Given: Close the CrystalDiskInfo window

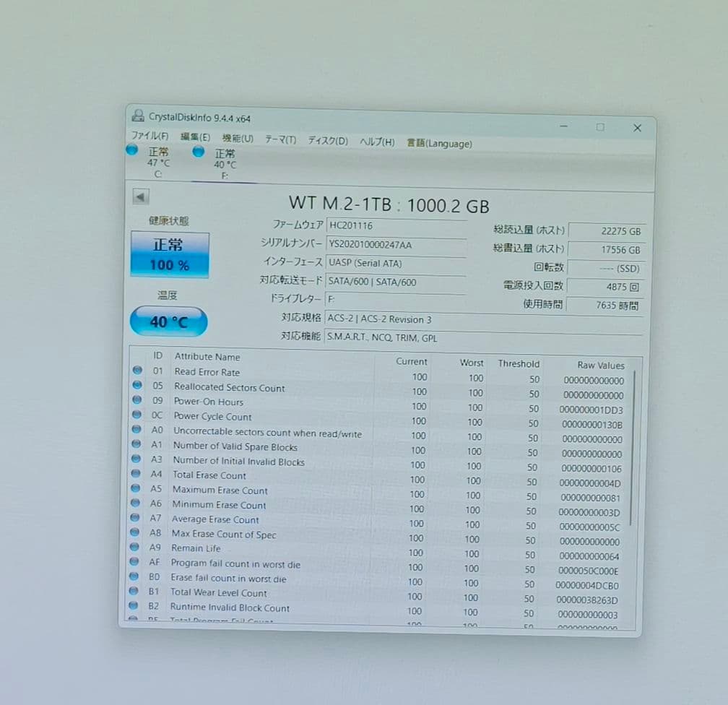Looking at the screenshot, I should (x=637, y=128).
